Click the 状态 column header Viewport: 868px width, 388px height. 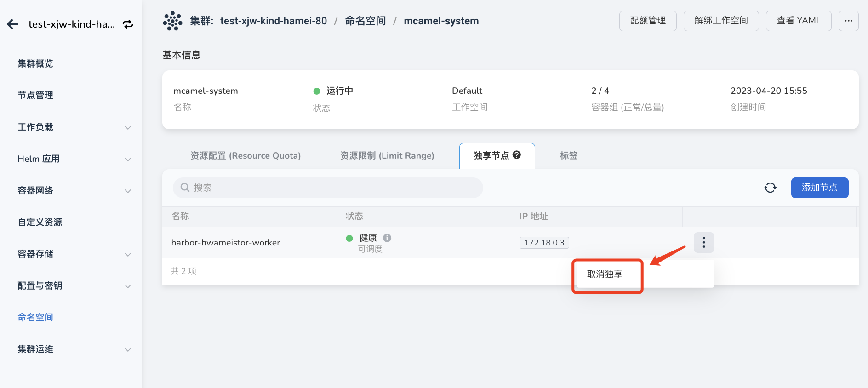(x=354, y=216)
